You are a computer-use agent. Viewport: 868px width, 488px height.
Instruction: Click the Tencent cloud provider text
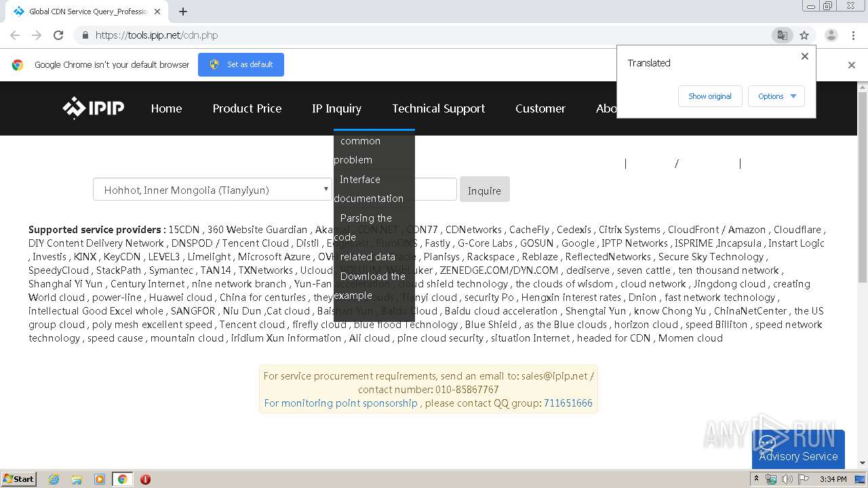click(x=252, y=325)
